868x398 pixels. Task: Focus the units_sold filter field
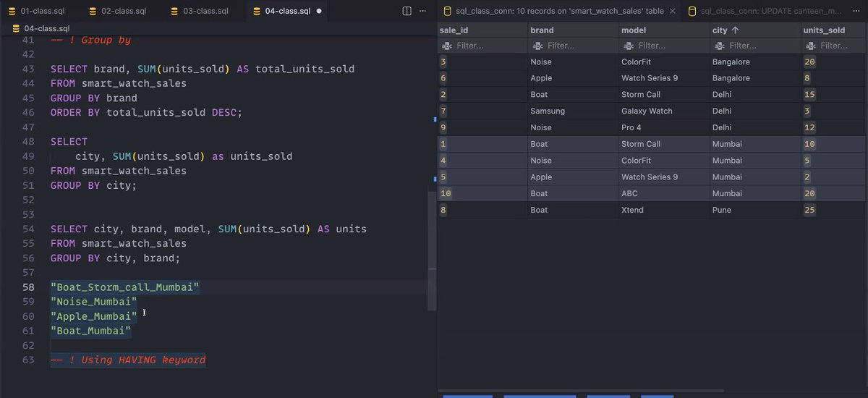[835, 46]
